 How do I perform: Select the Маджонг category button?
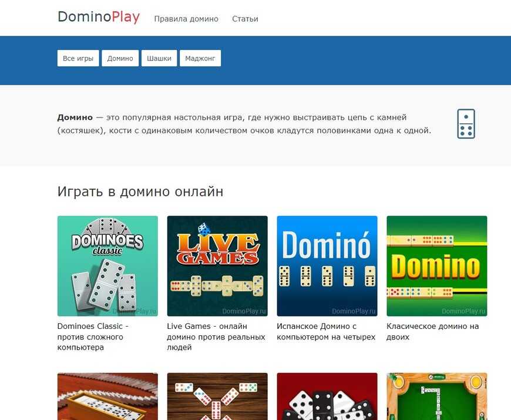200,58
